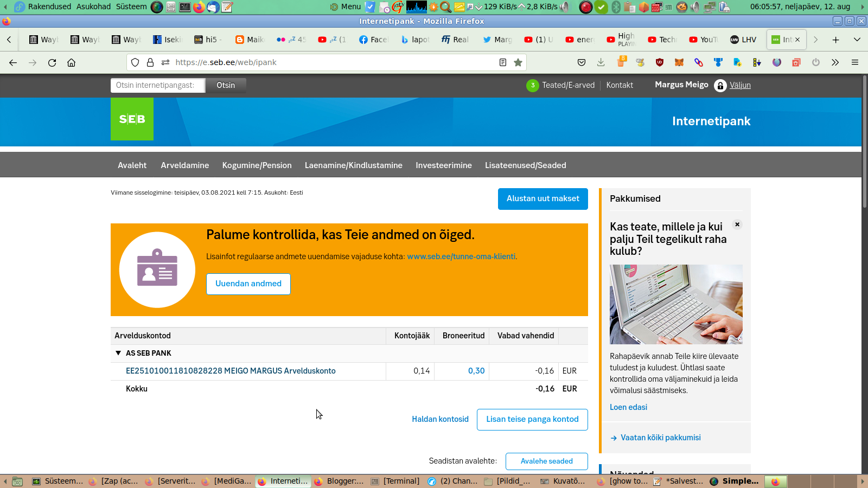Open a new Firefox tab
The image size is (868, 488).
coord(836,40)
